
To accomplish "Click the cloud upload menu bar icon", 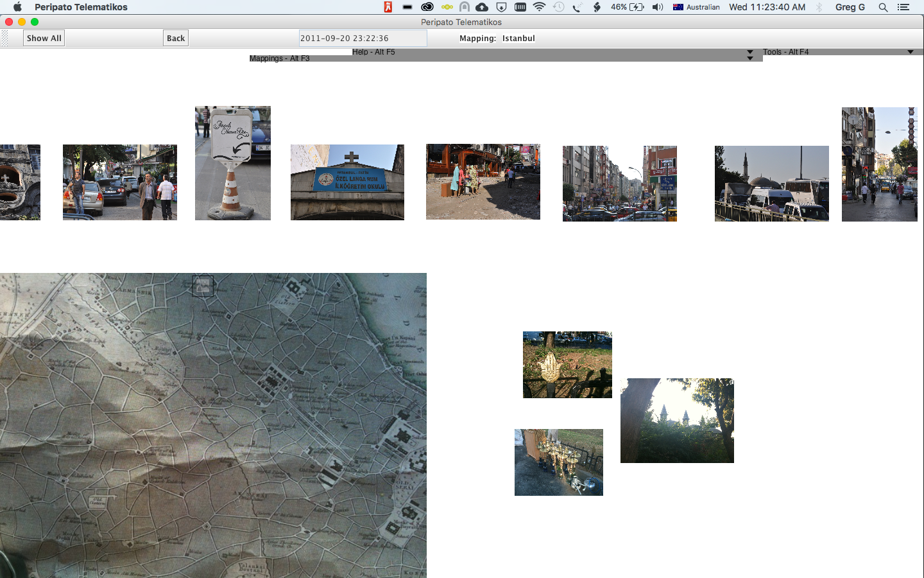I will (482, 7).
